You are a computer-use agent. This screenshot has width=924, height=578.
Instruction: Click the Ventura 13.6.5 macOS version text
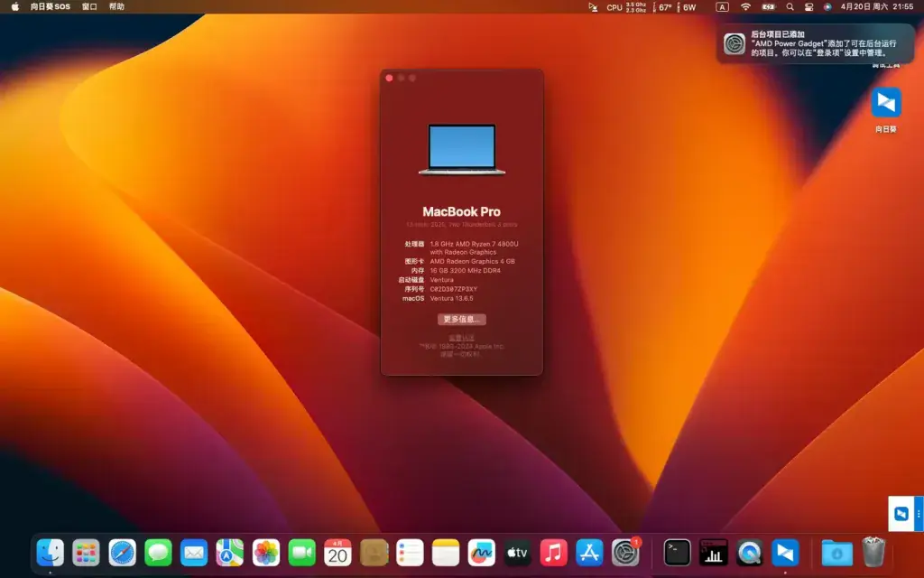click(451, 298)
